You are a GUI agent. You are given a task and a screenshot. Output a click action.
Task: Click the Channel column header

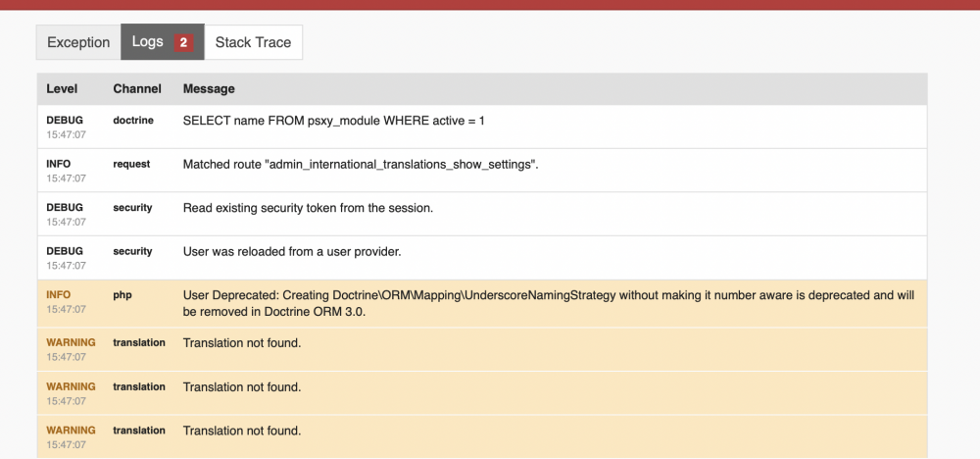tap(136, 88)
